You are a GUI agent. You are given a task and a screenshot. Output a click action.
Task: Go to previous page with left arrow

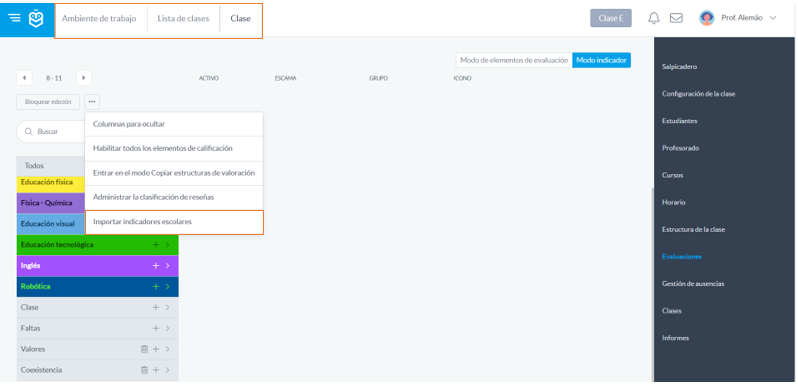point(24,78)
